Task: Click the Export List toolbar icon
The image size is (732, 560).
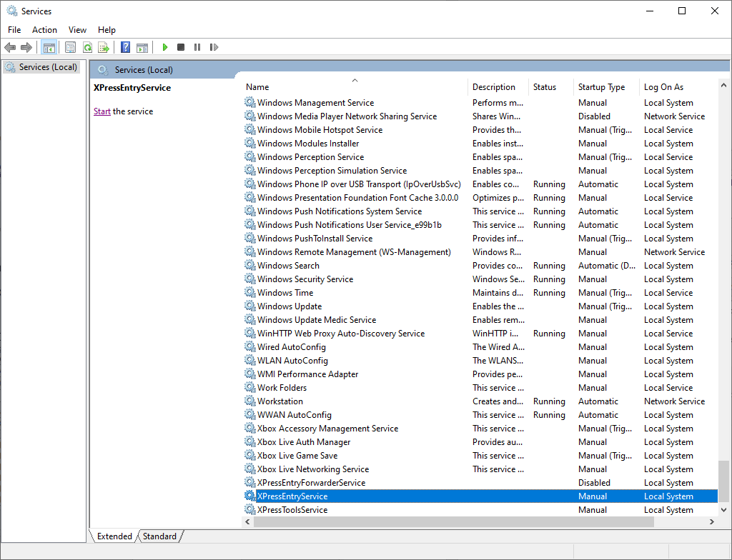Action: pos(104,47)
